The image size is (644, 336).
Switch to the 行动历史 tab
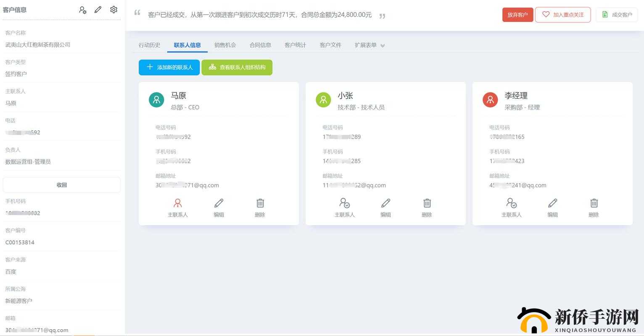(x=150, y=45)
